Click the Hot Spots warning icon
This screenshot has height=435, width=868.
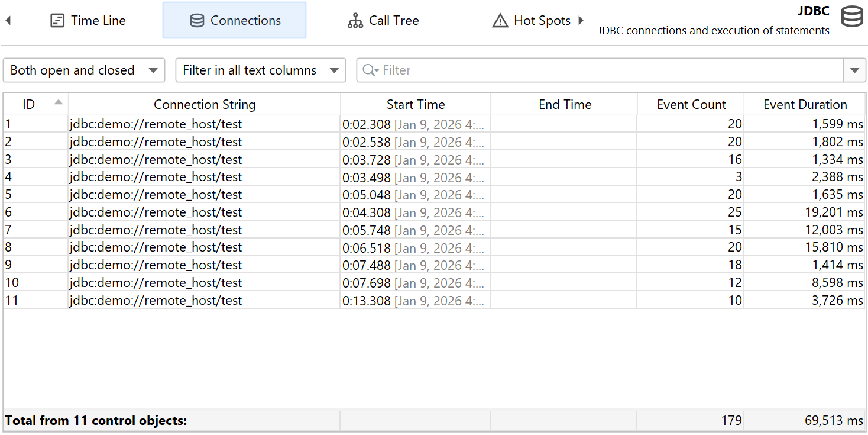point(500,21)
